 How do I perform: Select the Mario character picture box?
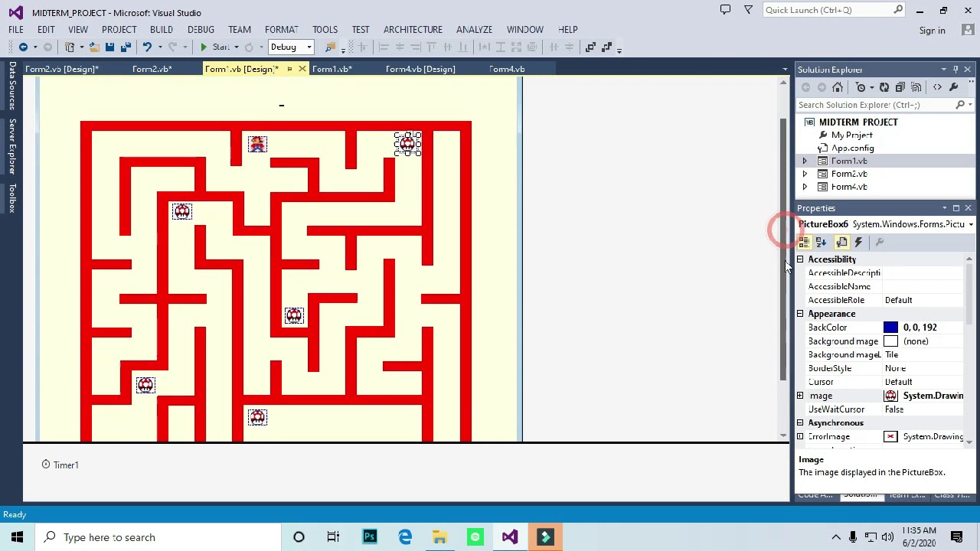pyautogui.click(x=257, y=144)
